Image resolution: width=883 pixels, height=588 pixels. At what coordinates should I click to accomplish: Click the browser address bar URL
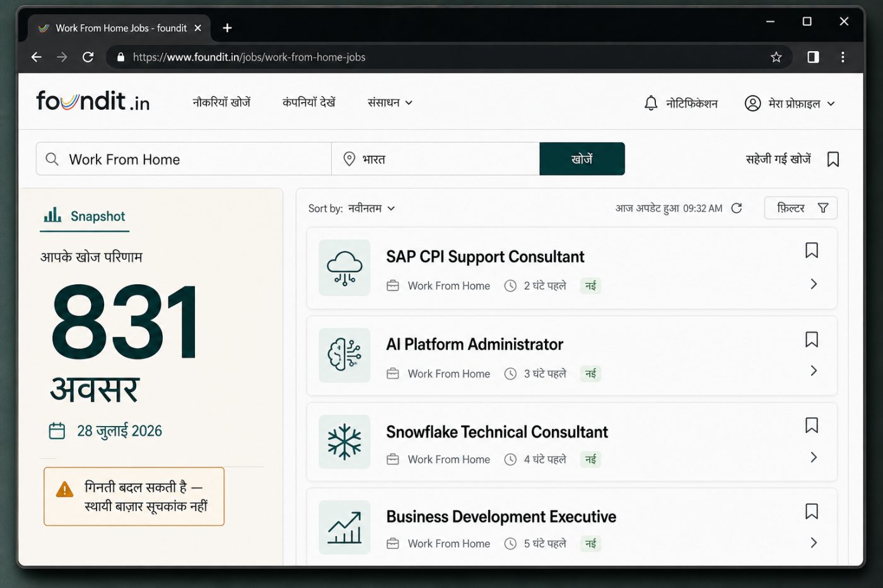click(x=249, y=57)
